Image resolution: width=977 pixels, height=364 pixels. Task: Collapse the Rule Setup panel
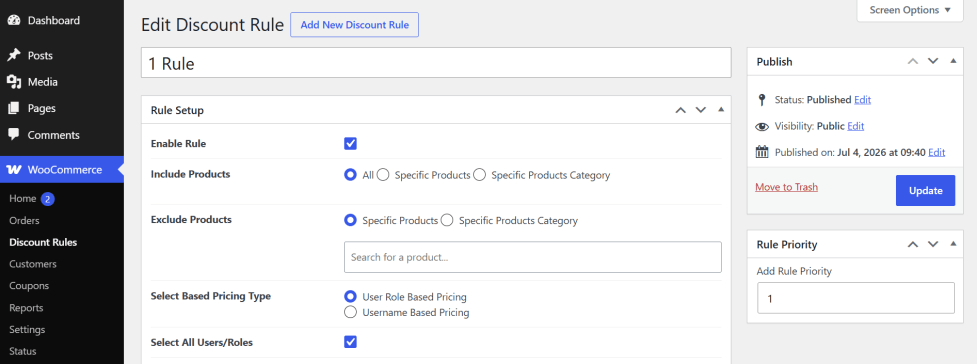tap(721, 110)
